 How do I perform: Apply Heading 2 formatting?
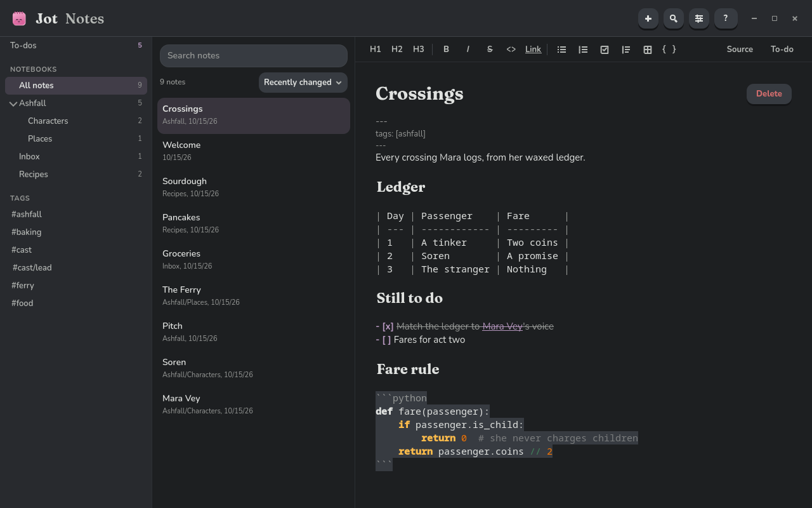tap(397, 50)
